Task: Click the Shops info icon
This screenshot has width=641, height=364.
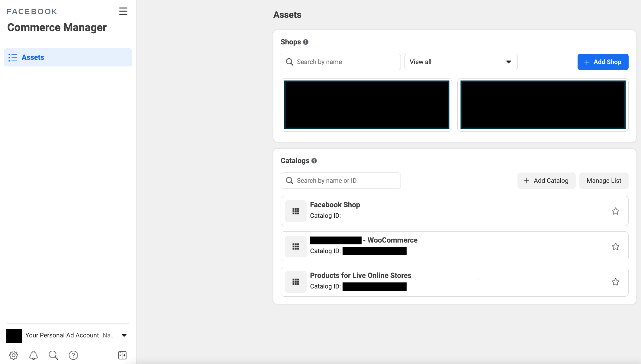Action: click(306, 42)
